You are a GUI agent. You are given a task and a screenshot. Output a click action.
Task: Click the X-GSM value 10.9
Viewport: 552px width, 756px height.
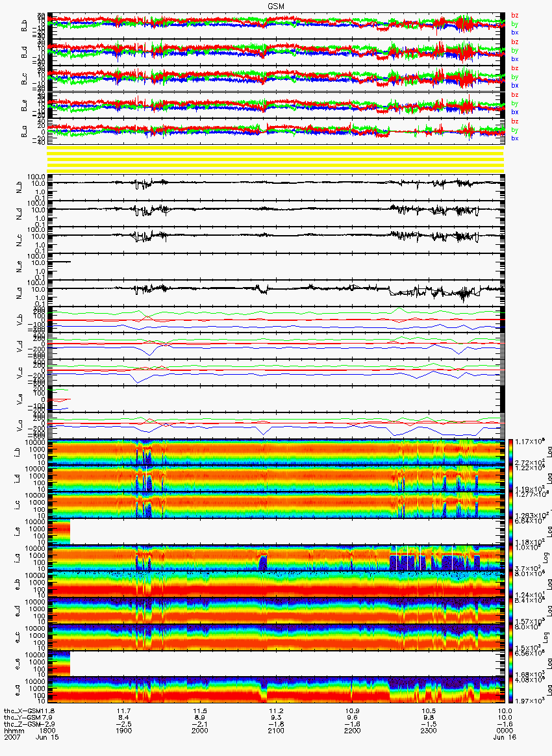[x=352, y=711]
